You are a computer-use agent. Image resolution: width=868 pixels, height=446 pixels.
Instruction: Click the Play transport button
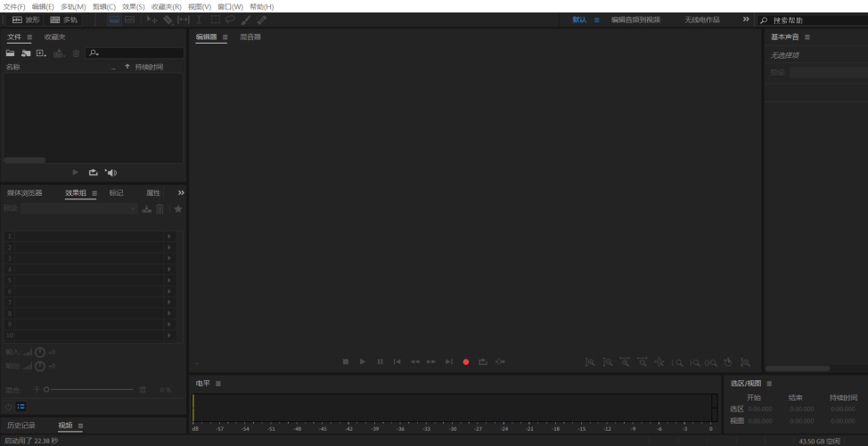[363, 361]
